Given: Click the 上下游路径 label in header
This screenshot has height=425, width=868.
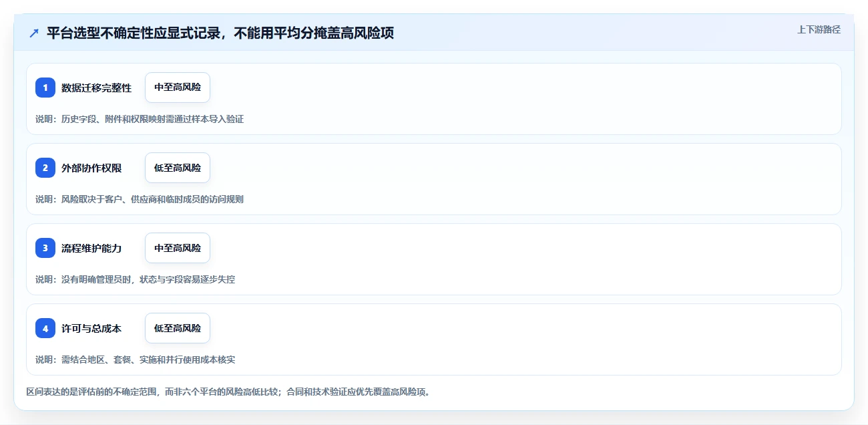Looking at the screenshot, I should click(819, 29).
